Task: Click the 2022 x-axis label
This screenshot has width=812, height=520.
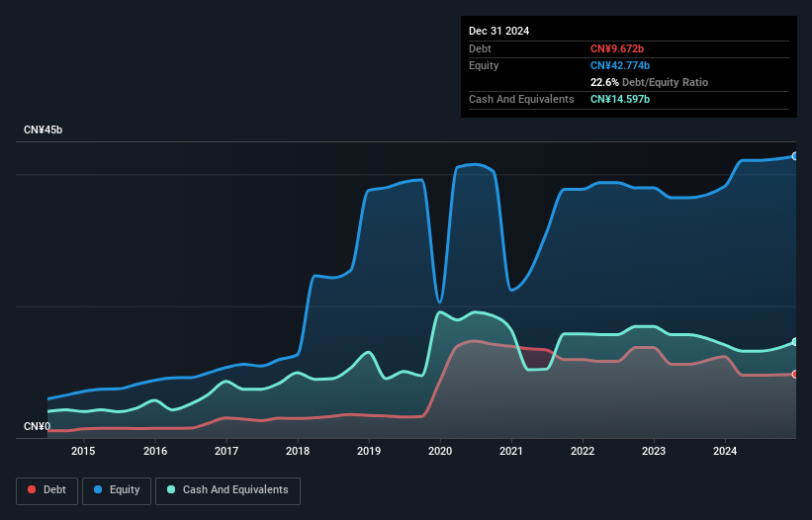Action: (x=583, y=451)
